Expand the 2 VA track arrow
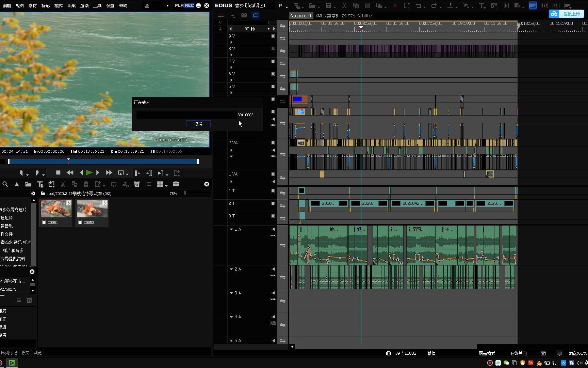Image resolution: width=588 pixels, height=368 pixels. point(231,150)
